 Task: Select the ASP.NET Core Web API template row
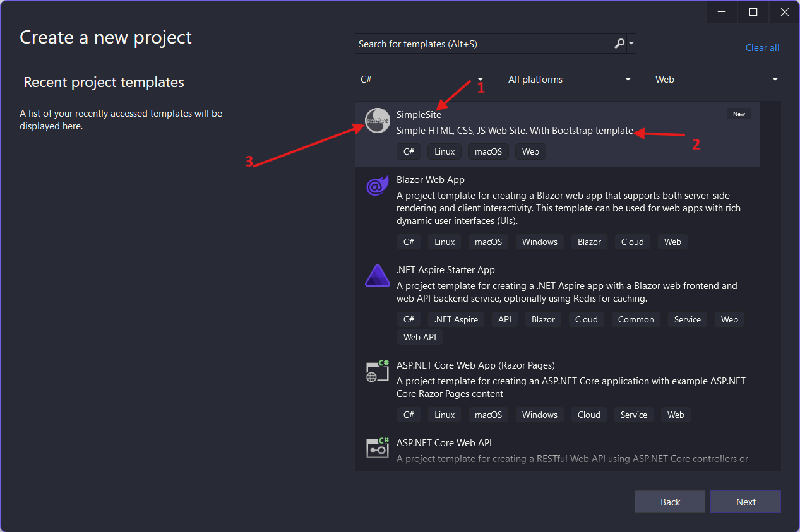[x=556, y=448]
